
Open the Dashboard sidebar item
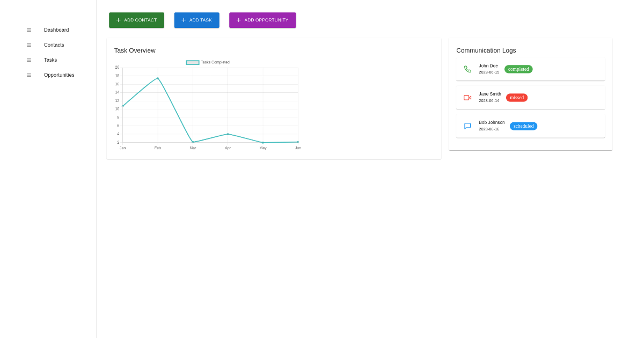click(56, 30)
